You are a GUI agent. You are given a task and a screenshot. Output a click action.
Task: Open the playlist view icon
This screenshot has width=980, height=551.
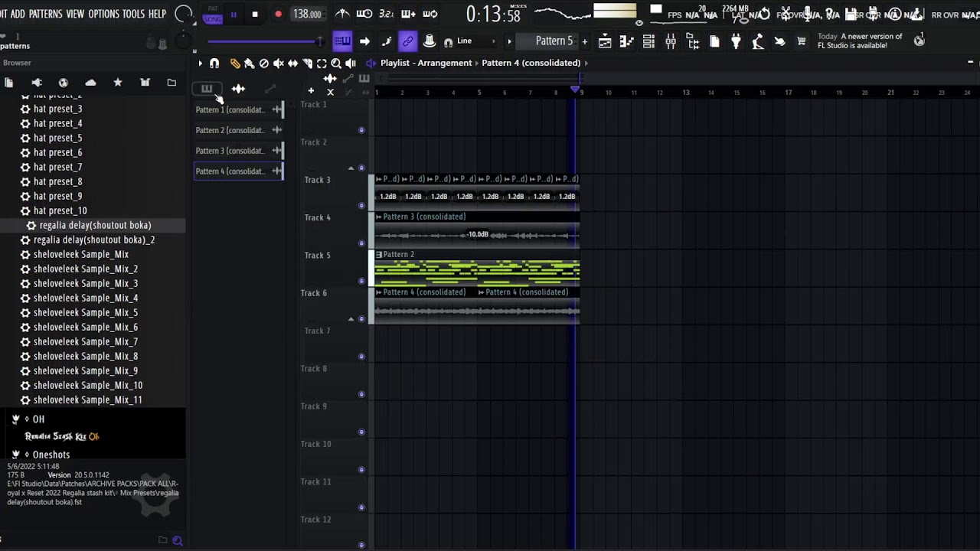tap(605, 42)
